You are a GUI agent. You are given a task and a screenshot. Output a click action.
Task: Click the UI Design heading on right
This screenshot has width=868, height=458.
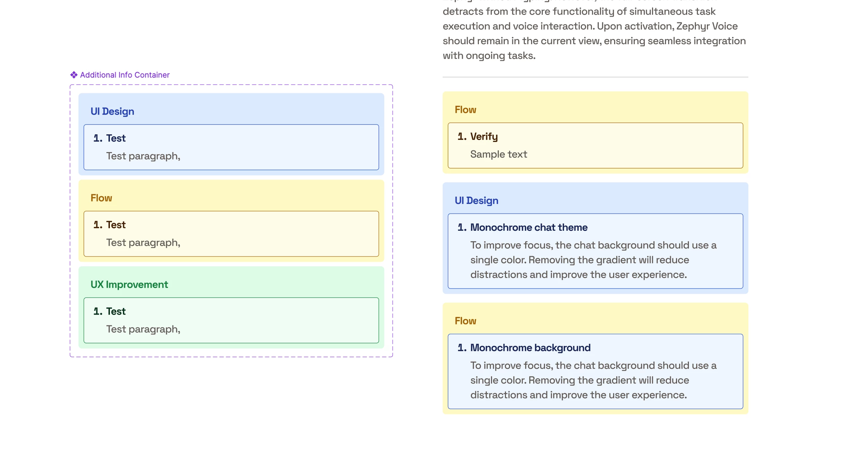tap(476, 200)
